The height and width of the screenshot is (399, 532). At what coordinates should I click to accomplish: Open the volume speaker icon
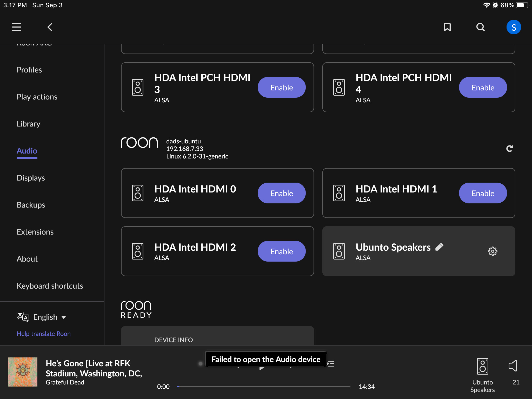(513, 366)
